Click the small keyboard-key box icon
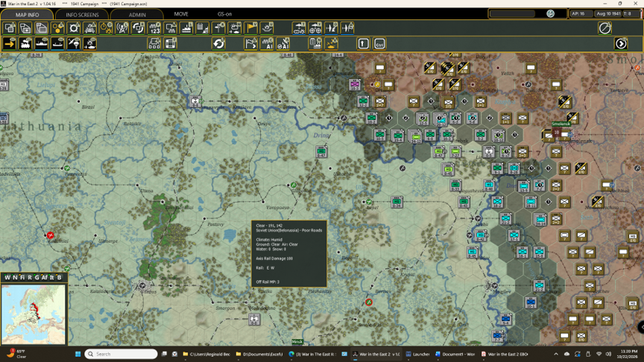644x362 pixels. tap(379, 43)
